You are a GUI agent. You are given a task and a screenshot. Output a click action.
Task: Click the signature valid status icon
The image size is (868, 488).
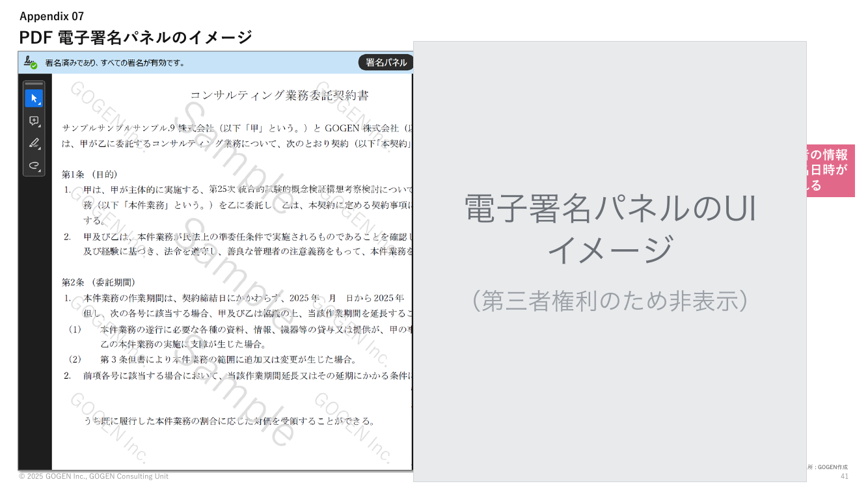tap(31, 62)
